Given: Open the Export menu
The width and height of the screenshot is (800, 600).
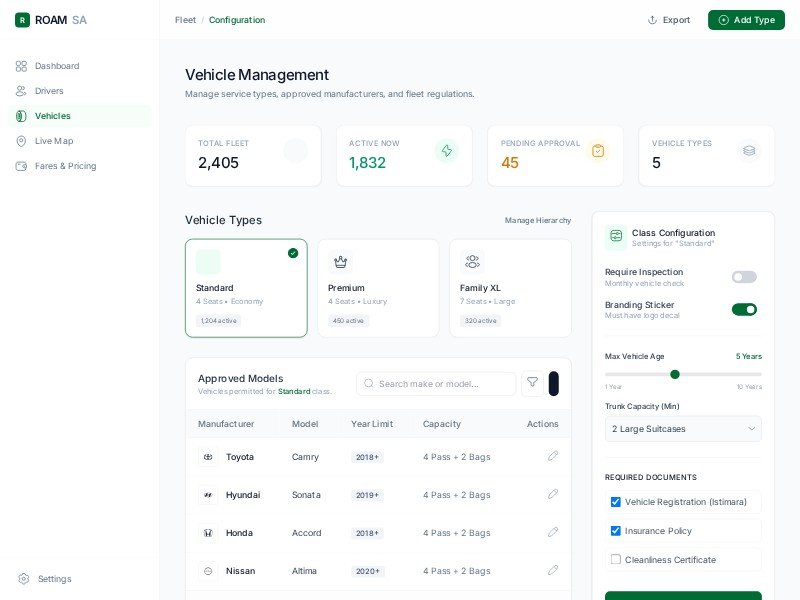Looking at the screenshot, I should coord(669,20).
